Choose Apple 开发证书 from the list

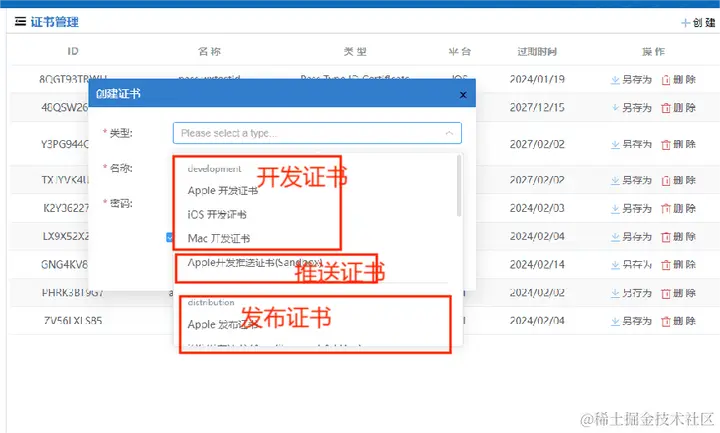(223, 191)
